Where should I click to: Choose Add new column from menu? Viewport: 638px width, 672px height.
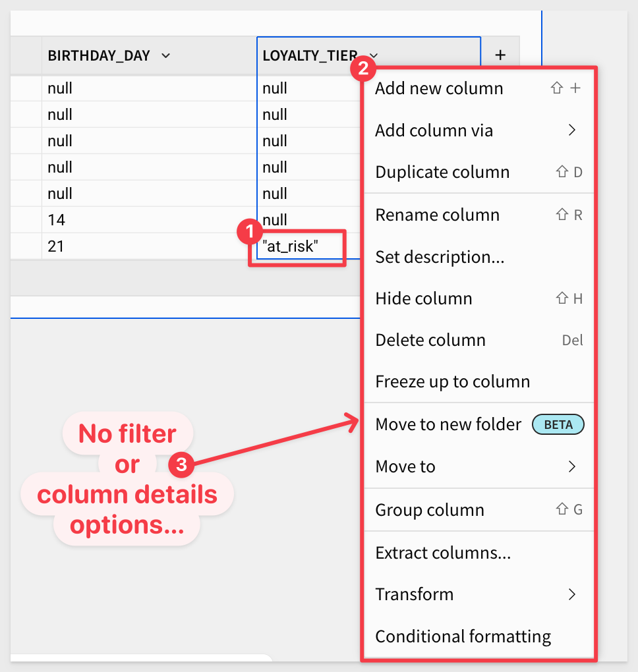[478, 88]
